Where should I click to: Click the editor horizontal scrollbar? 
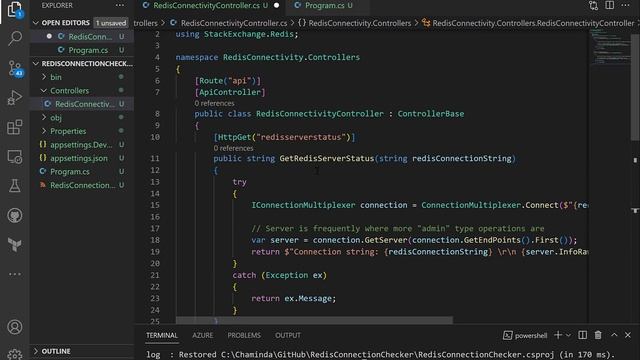[x=314, y=320]
